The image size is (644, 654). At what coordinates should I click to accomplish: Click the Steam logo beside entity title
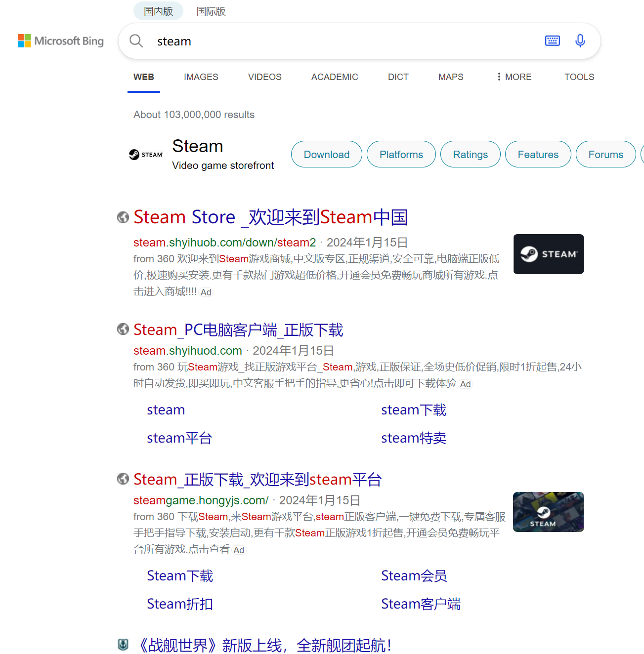coord(146,155)
